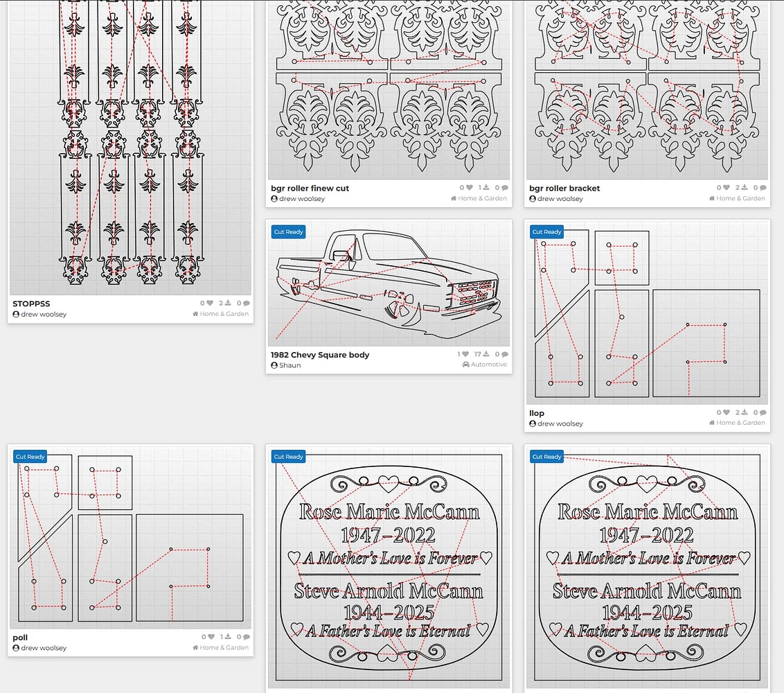Click the Cut Ready badge on the left memorial plaque
The image size is (784, 693).
tap(288, 456)
